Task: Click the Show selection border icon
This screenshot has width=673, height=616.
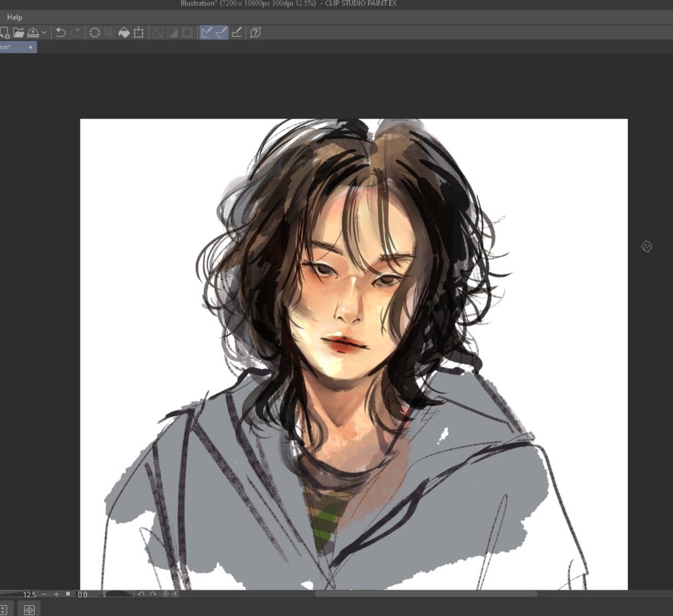Action: (x=187, y=32)
